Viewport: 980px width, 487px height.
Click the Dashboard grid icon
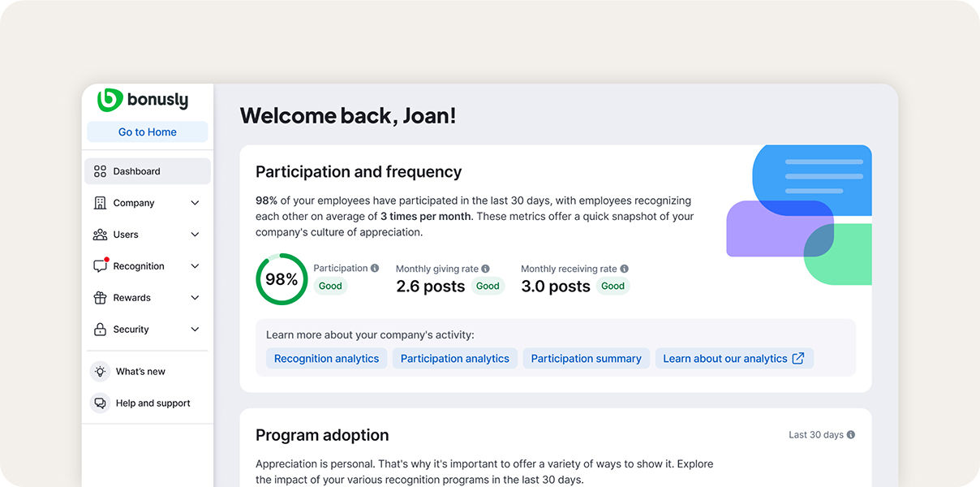click(100, 171)
